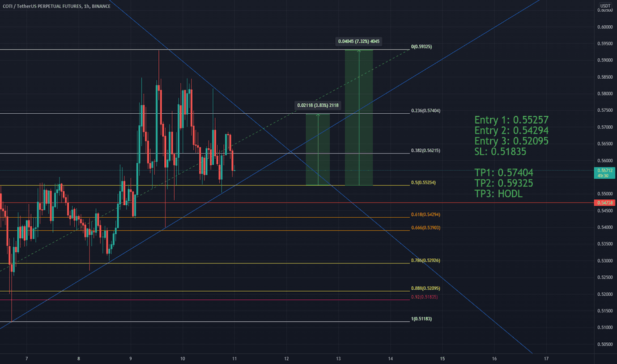This screenshot has width=617, height=364.
Task: Click the TP3: HODL annotation
Action: 498,194
